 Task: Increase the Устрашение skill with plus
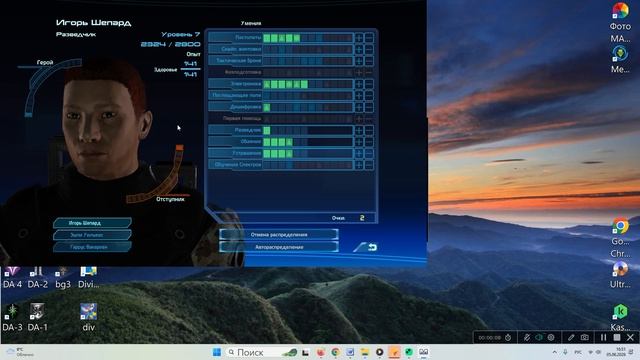[359, 153]
